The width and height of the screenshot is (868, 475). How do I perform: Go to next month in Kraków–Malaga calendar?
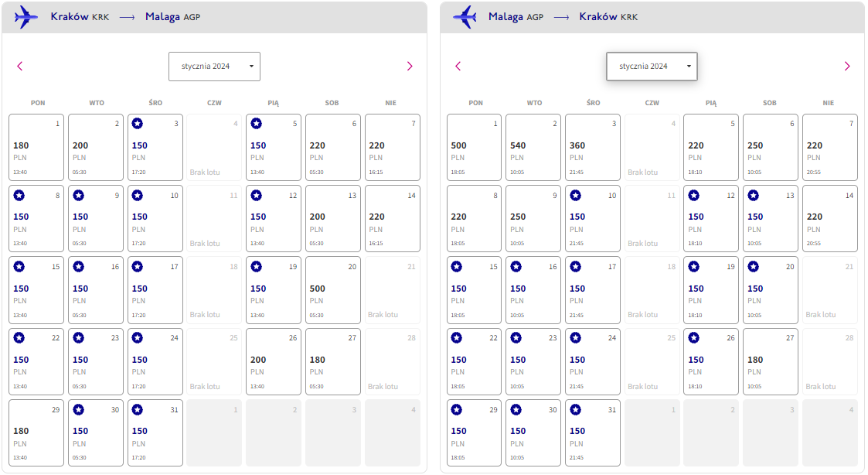tap(410, 66)
